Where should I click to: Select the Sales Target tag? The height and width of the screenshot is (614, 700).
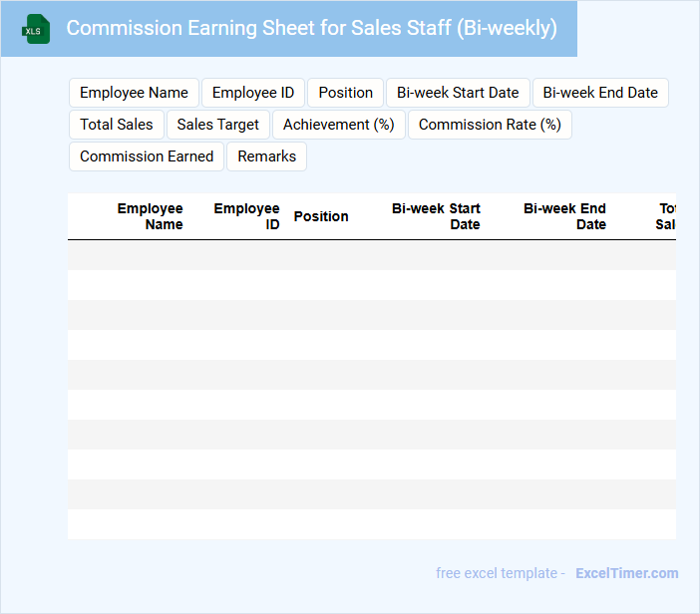tap(217, 125)
